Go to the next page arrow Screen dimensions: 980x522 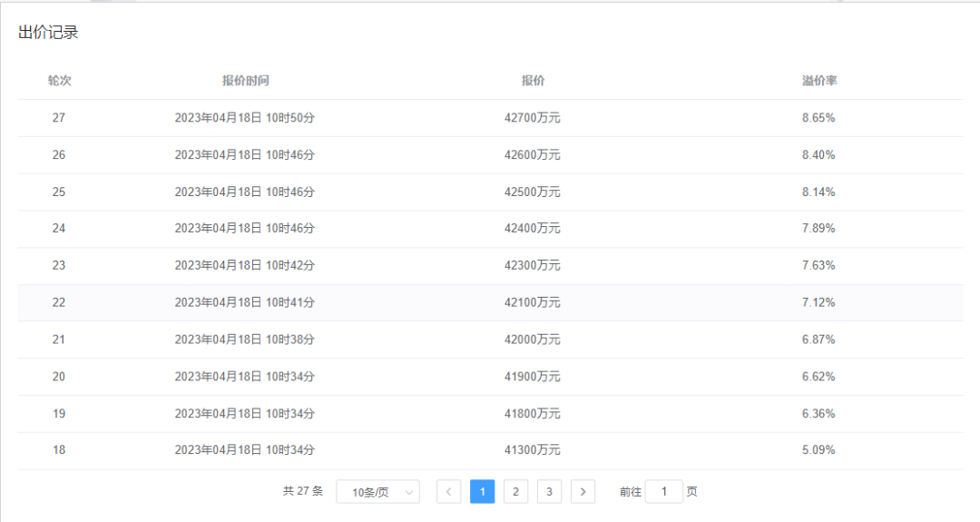(583, 491)
